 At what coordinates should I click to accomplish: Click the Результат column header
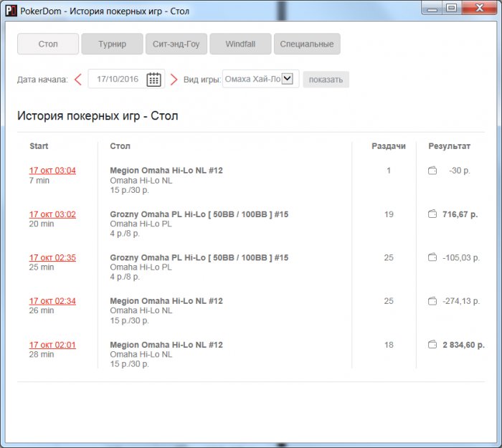pos(449,146)
